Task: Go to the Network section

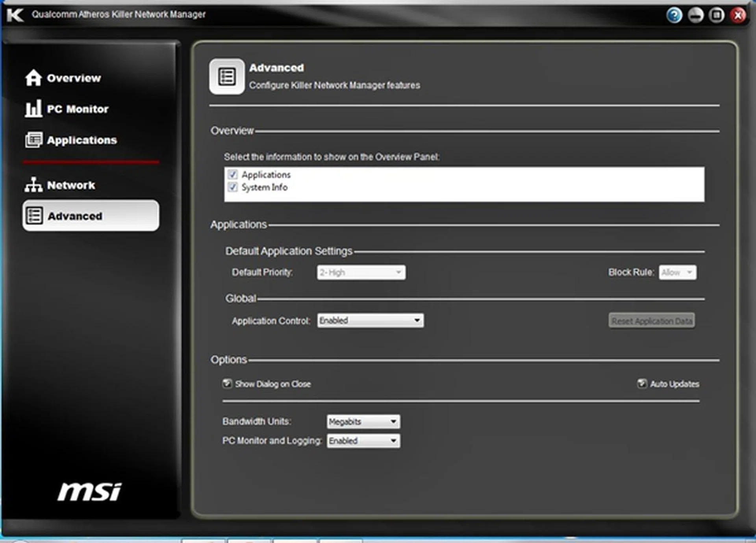Action: pyautogui.click(x=71, y=185)
